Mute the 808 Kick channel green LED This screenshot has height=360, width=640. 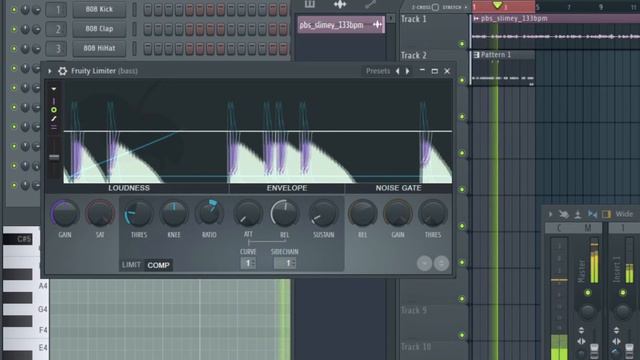coord(14,9)
